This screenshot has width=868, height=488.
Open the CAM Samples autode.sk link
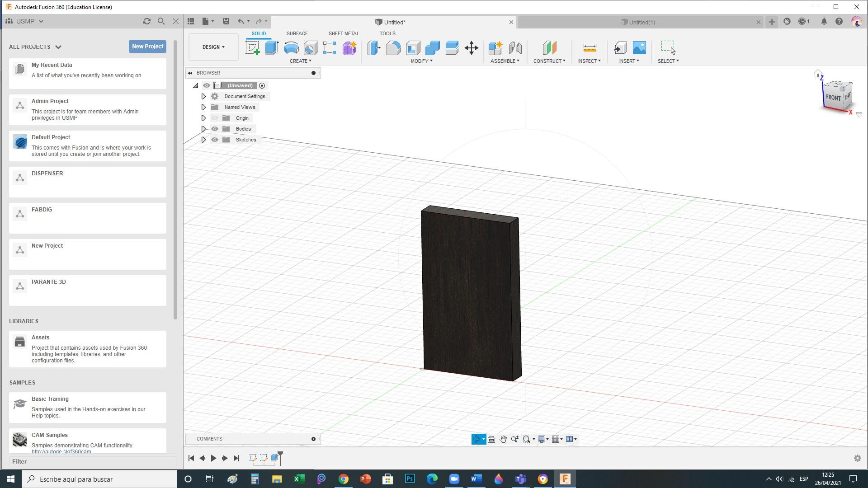(x=61, y=451)
